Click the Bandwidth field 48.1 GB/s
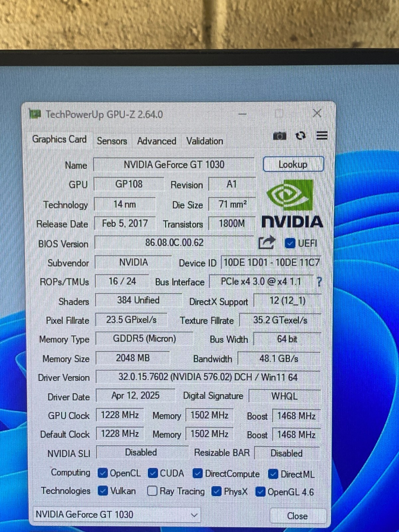The height and width of the screenshot is (532, 399). 279,358
